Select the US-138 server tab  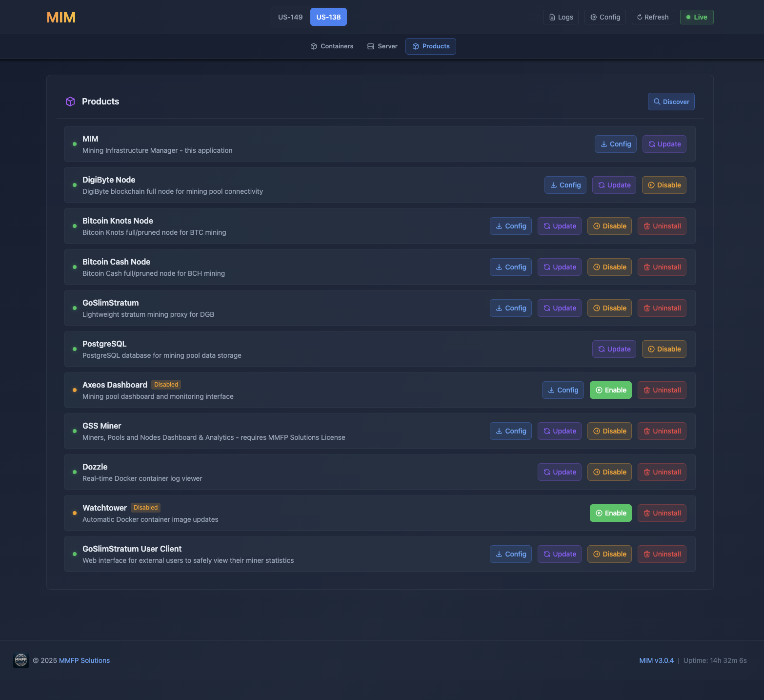(x=328, y=17)
